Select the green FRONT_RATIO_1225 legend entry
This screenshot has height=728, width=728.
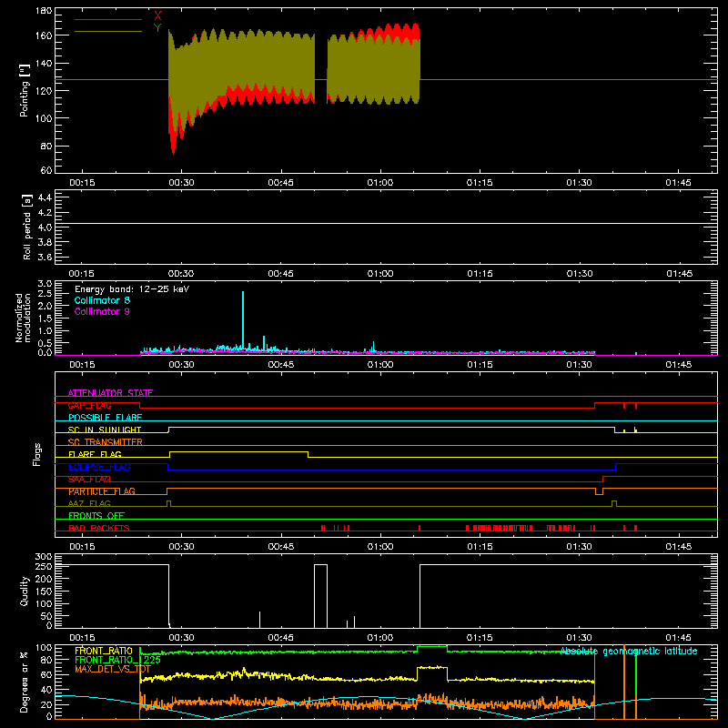(118, 660)
